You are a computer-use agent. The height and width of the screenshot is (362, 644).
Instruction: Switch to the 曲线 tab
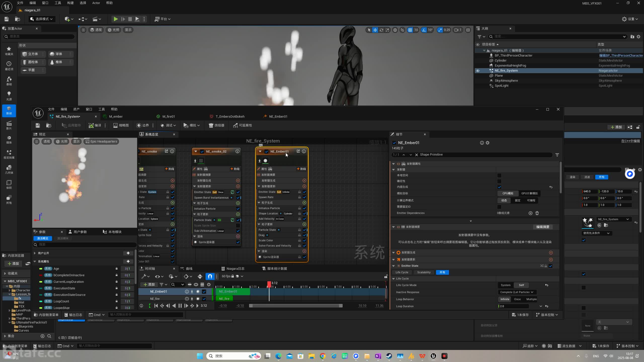(x=186, y=269)
